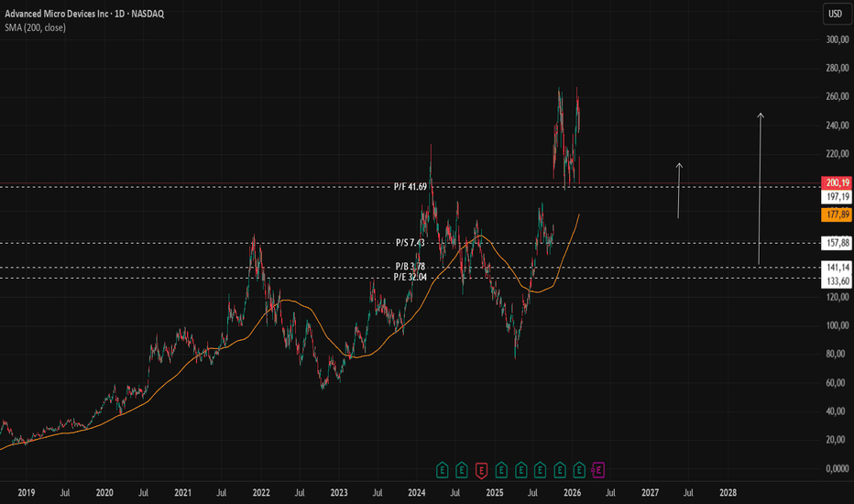The image size is (854, 504).
Task: Select the P/B 3.78 line label
Action: 411,267
